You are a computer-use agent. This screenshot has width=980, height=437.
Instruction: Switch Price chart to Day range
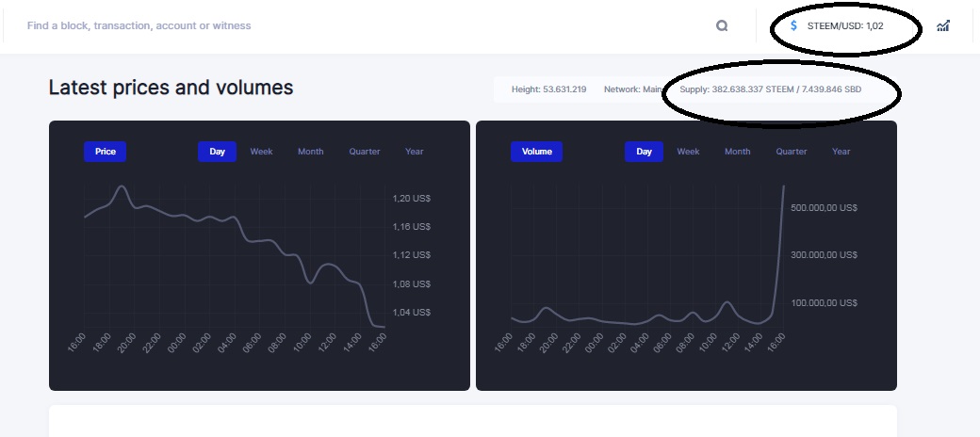pyautogui.click(x=217, y=152)
